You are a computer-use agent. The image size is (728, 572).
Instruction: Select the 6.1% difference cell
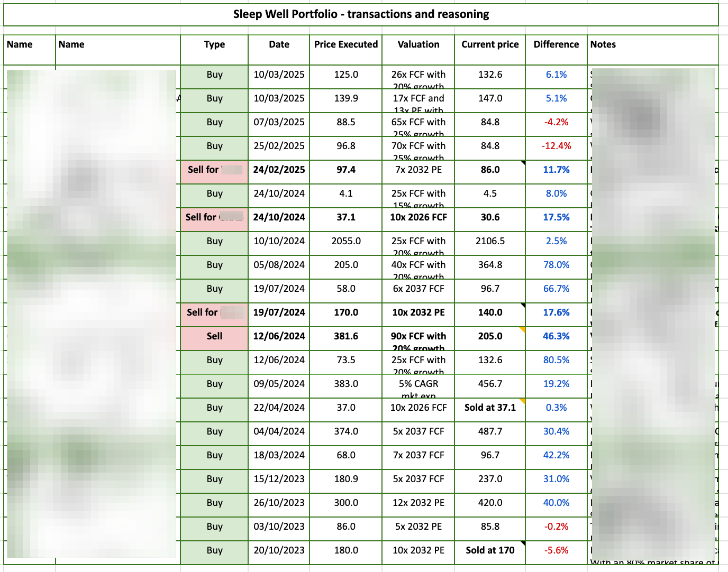[x=556, y=77]
